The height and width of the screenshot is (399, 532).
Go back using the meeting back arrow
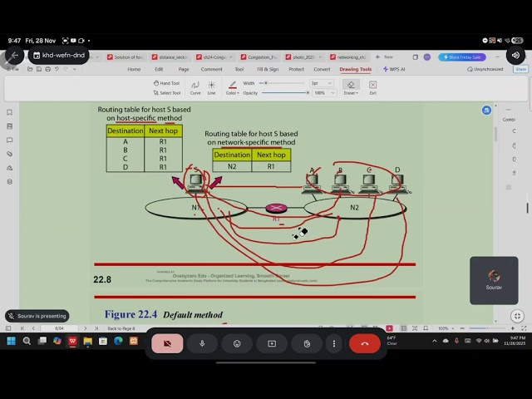point(14,56)
